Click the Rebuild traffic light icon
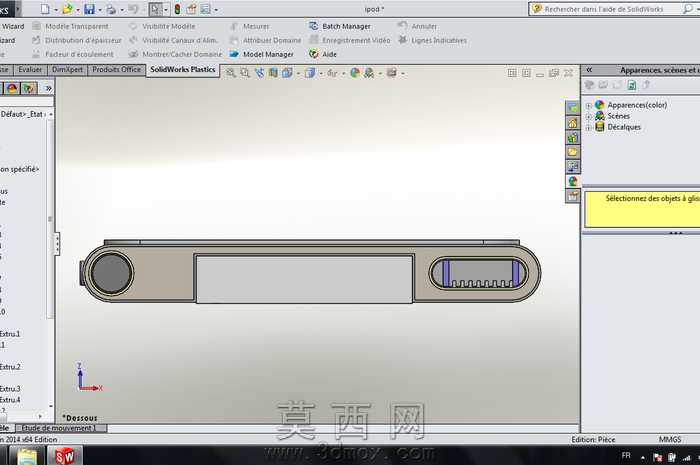 pyautogui.click(x=177, y=9)
